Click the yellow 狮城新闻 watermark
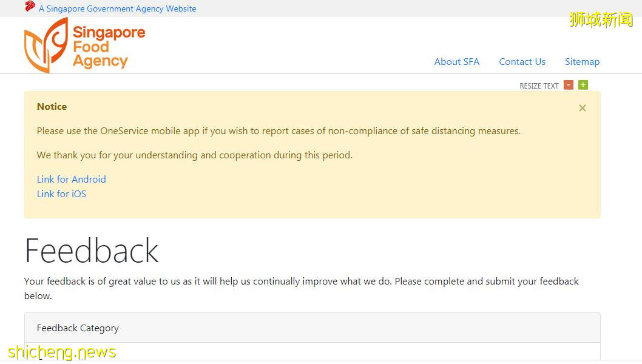Screen dimensions: 642x364 pyautogui.click(x=601, y=19)
